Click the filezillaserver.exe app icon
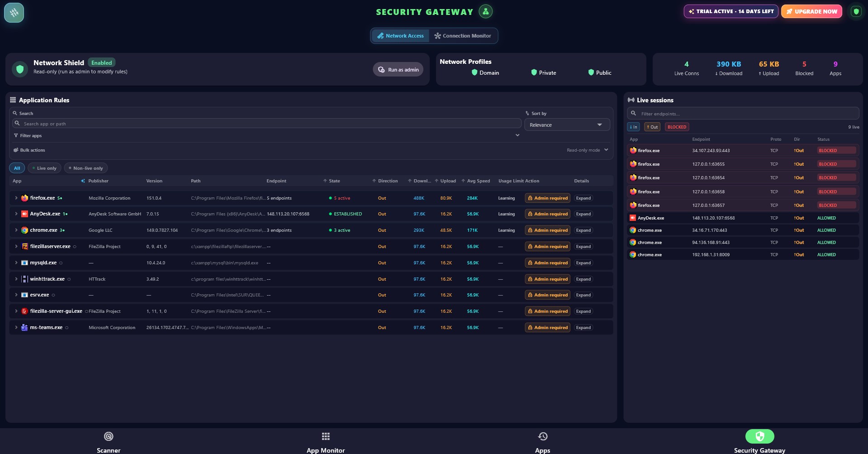The width and height of the screenshot is (868, 454). click(x=25, y=246)
